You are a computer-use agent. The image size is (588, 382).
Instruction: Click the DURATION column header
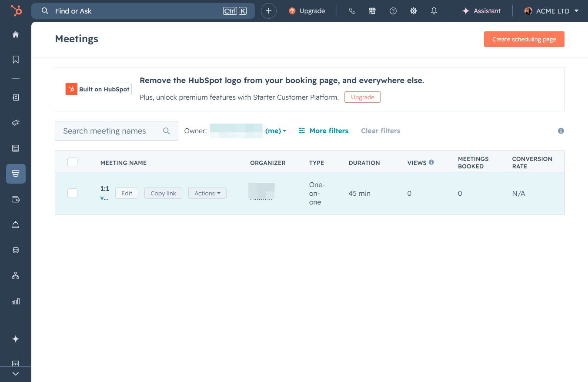364,163
